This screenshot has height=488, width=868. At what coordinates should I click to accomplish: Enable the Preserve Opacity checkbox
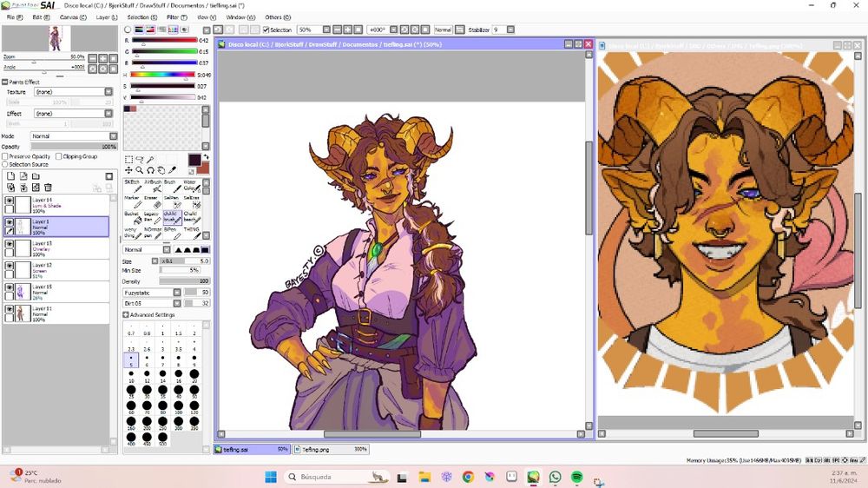click(x=5, y=157)
